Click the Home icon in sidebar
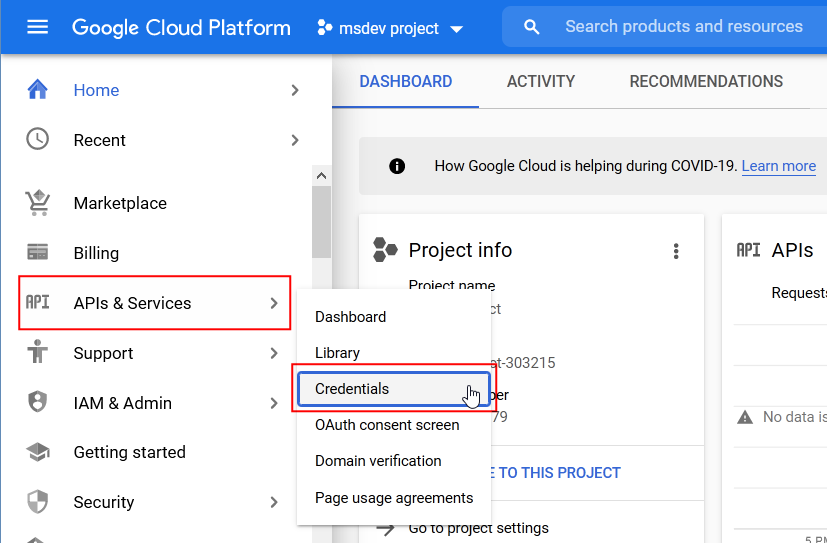Viewport: 827px width, 543px height. point(37,90)
